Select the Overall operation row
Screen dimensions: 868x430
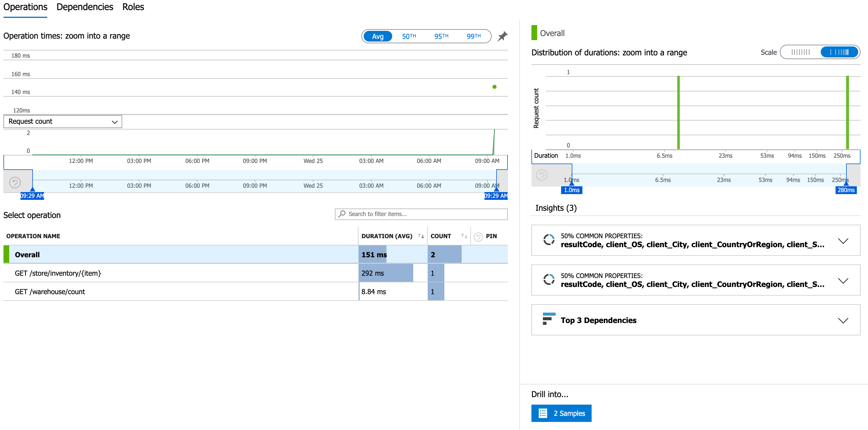tap(255, 255)
